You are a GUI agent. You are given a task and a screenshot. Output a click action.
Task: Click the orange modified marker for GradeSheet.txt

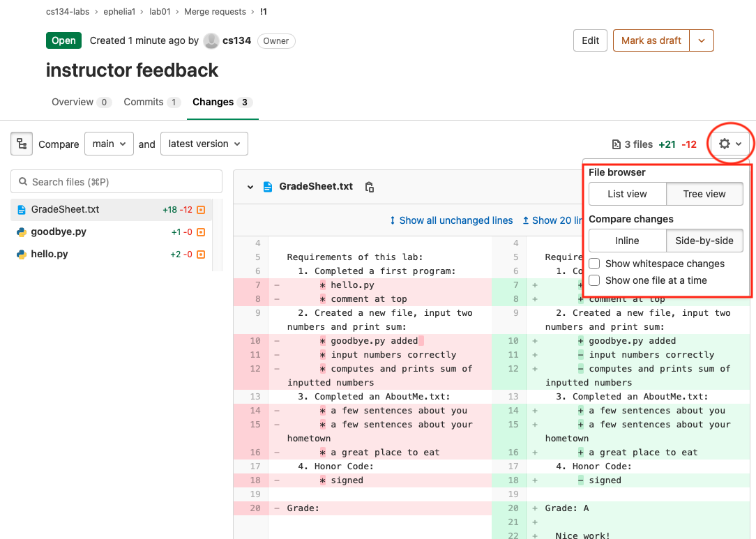201,210
